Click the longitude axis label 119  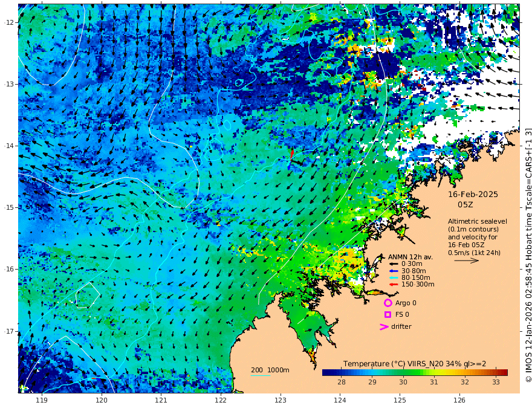(x=42, y=401)
